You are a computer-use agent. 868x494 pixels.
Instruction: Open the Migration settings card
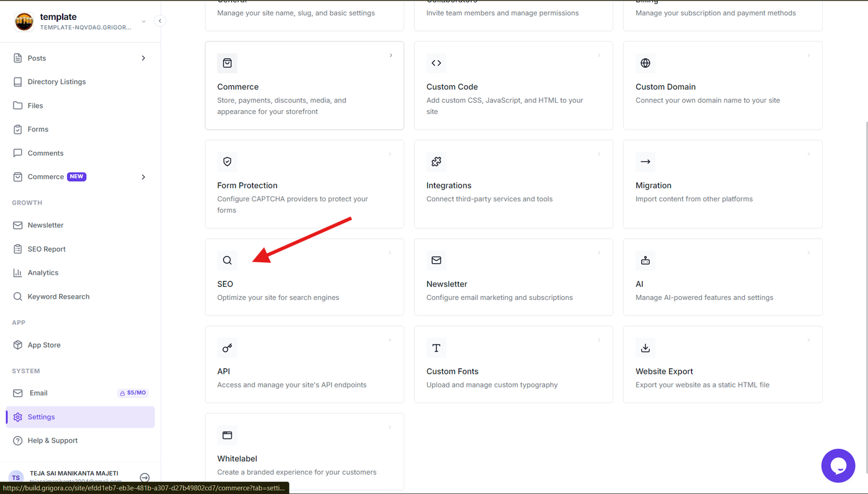[x=723, y=184]
